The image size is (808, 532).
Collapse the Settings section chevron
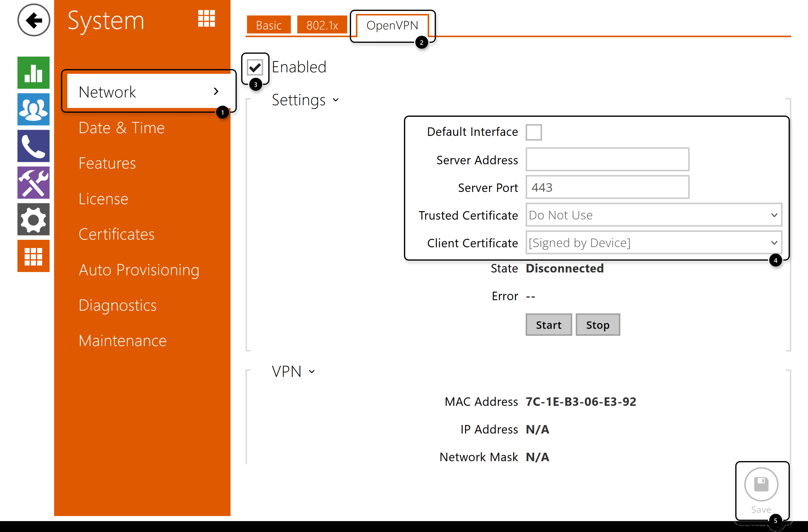[336, 100]
